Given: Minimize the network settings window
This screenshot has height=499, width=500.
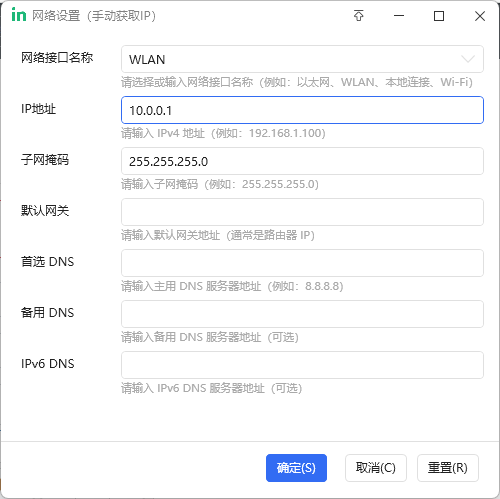Looking at the screenshot, I should click(399, 16).
